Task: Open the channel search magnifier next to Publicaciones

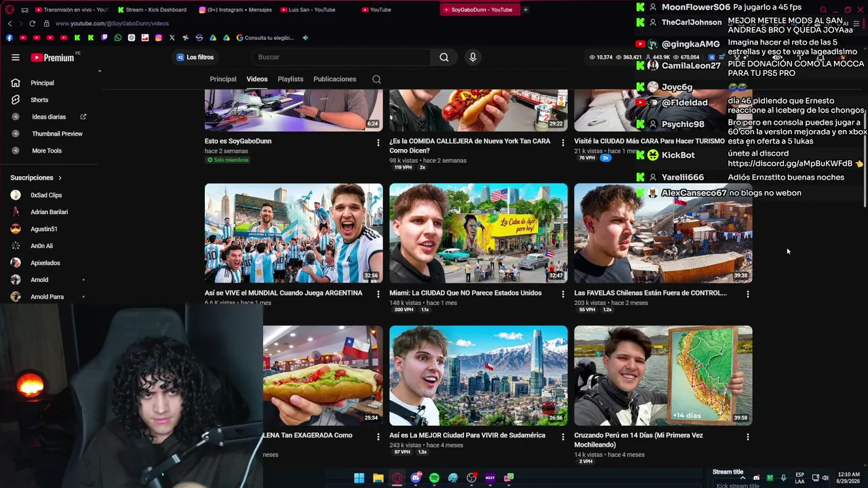Action: [376, 79]
